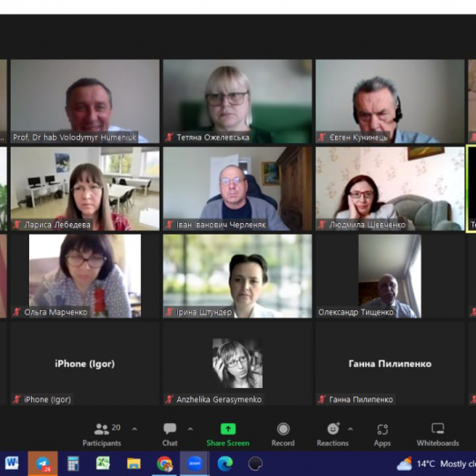The image size is (476, 476).
Task: Launch Microsoft Edge from the taskbar
Action: point(225,464)
